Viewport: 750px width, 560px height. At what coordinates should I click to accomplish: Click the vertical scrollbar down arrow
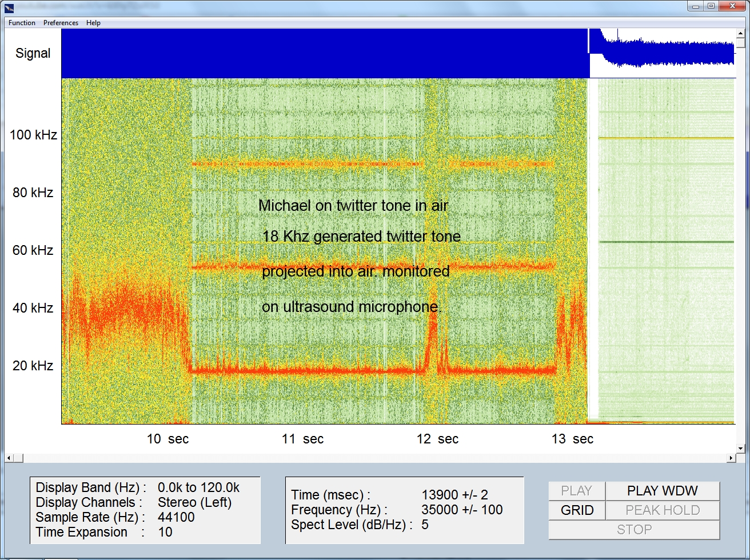pos(741,449)
